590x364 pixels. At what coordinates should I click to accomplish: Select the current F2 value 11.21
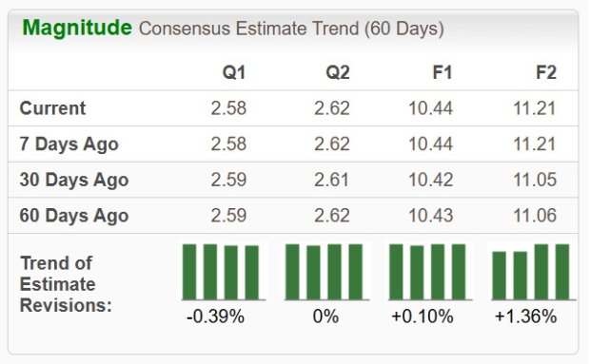[535, 108]
